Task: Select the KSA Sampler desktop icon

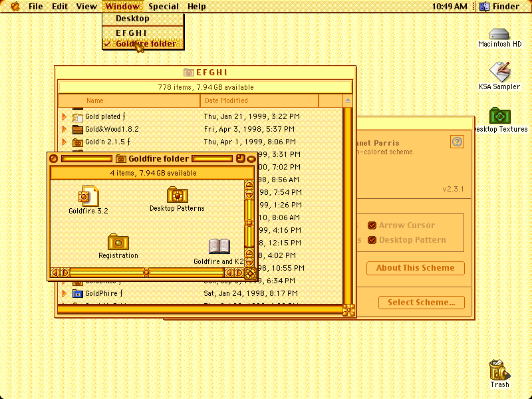Action: point(499,71)
